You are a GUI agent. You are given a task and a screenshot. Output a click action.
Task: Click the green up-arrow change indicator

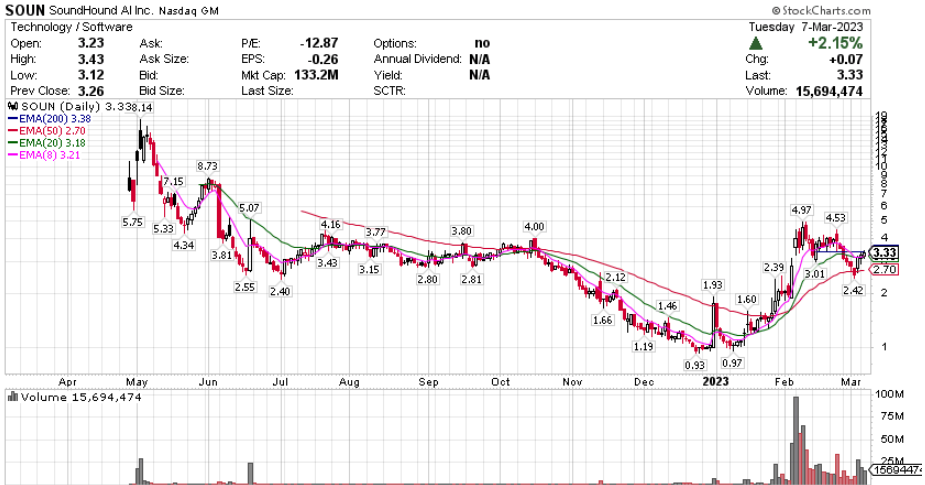pyautogui.click(x=756, y=44)
